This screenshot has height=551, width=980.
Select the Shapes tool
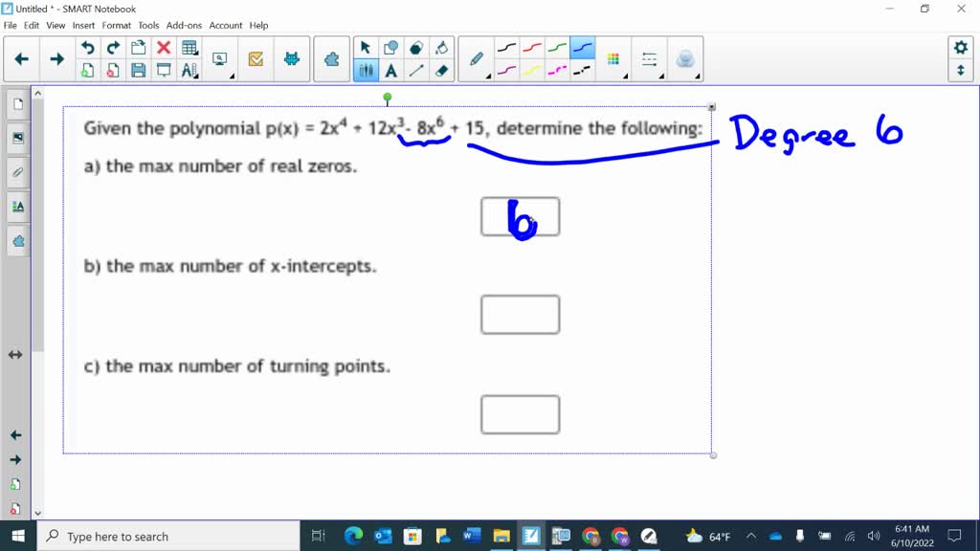[391, 46]
